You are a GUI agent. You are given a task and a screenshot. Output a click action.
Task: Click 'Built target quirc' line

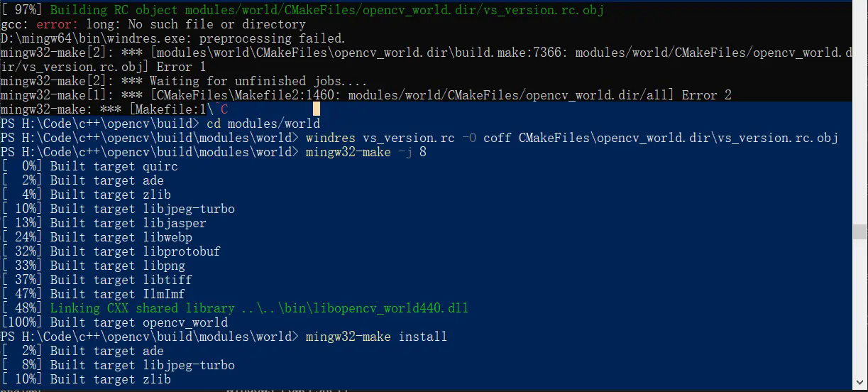click(x=89, y=166)
